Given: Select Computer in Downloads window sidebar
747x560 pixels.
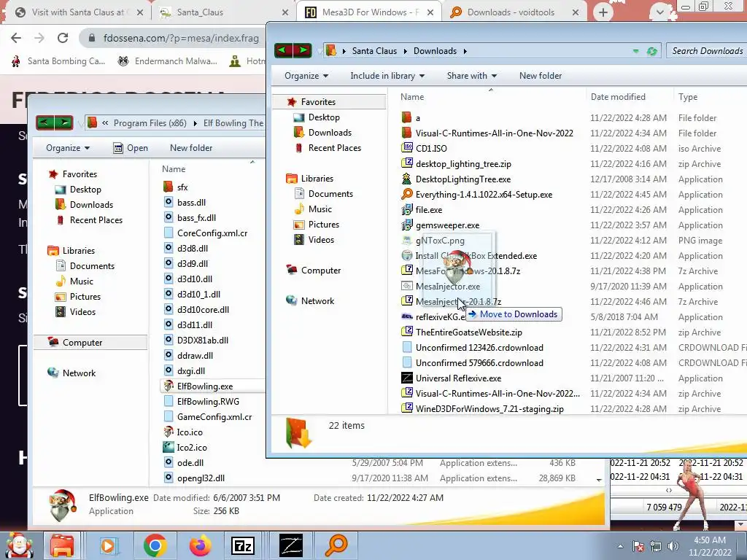Looking at the screenshot, I should tap(321, 271).
